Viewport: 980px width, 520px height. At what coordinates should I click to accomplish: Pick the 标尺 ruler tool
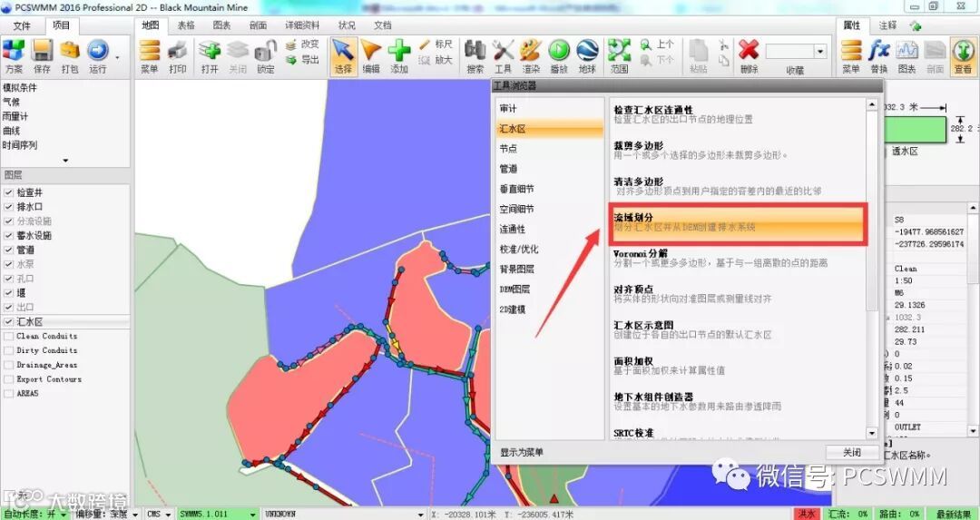click(x=436, y=44)
